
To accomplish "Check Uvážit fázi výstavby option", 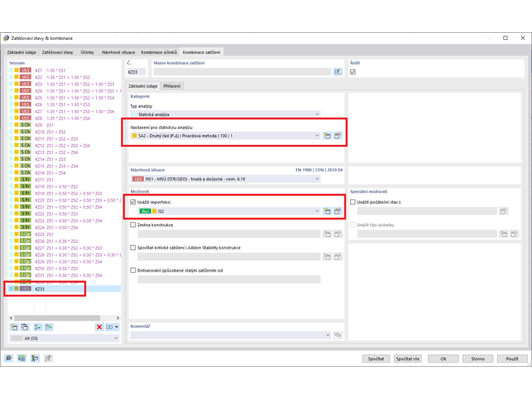I will 353,225.
